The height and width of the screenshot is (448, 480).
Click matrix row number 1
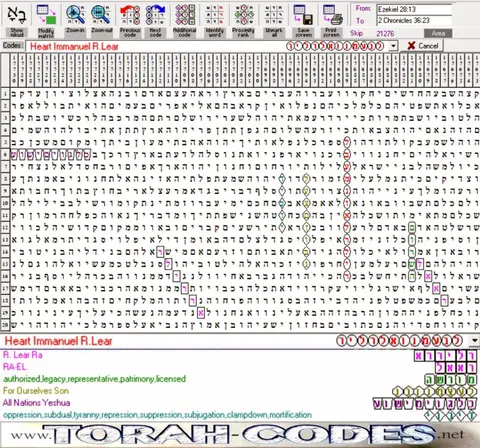pos(5,94)
